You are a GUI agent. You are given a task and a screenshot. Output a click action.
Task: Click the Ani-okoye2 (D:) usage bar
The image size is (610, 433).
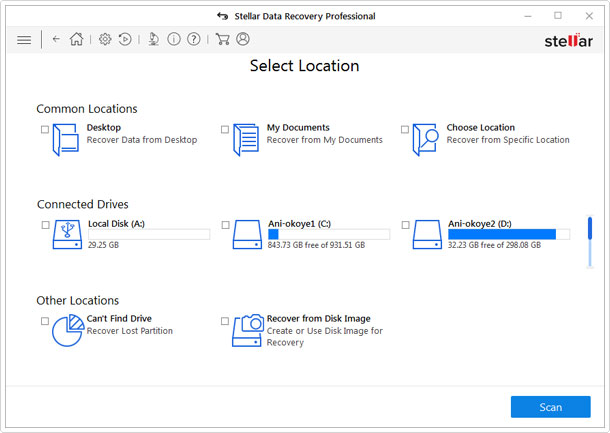click(x=509, y=234)
